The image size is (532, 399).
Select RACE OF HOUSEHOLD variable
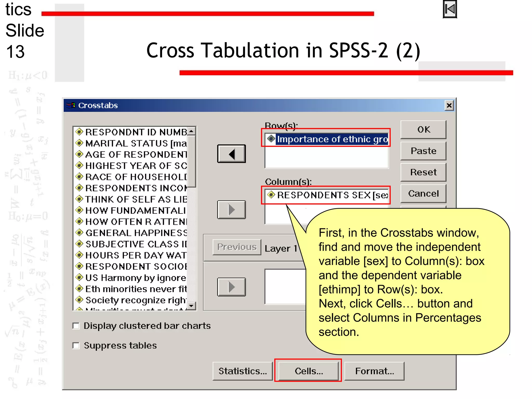click(x=131, y=177)
